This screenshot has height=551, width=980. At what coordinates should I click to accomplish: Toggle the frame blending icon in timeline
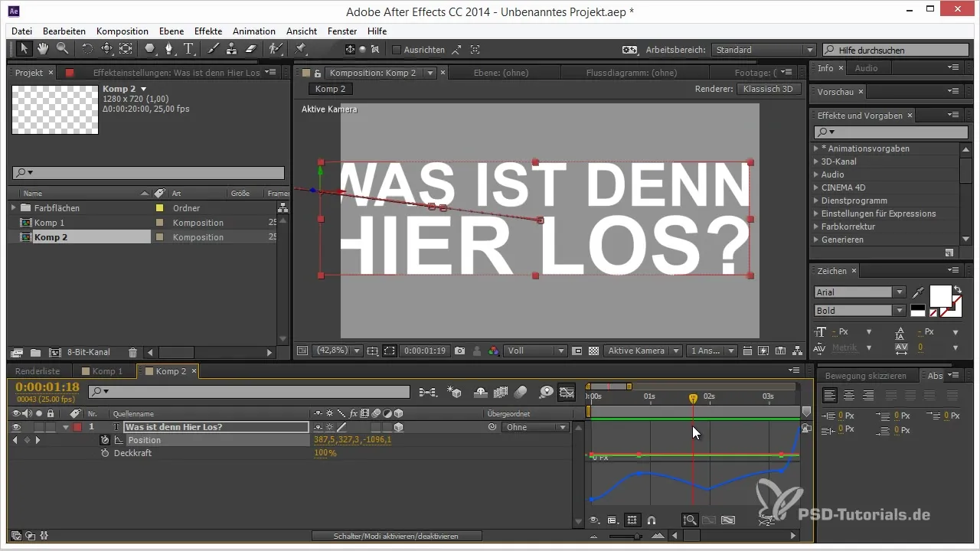501,392
